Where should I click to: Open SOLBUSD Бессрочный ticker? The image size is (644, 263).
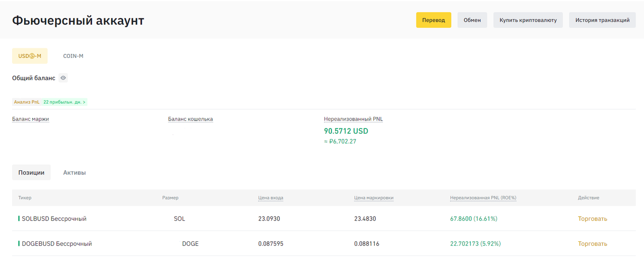click(54, 219)
